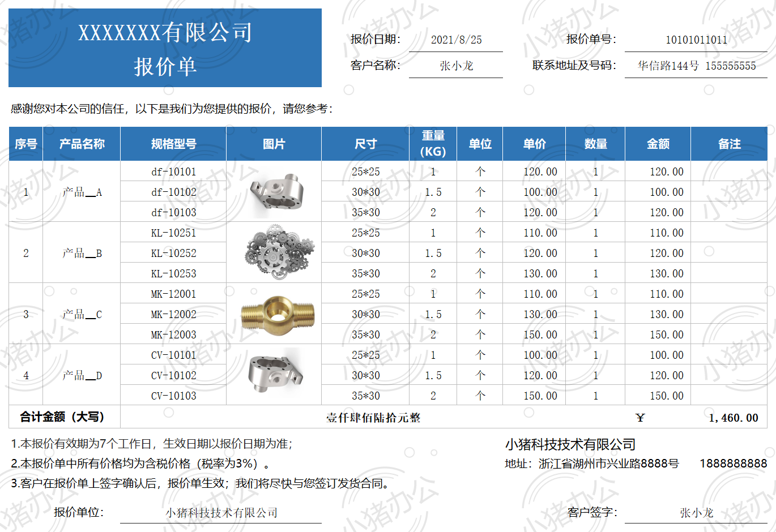Select cell MK-12003
The height and width of the screenshot is (532, 776).
pyautogui.click(x=174, y=334)
